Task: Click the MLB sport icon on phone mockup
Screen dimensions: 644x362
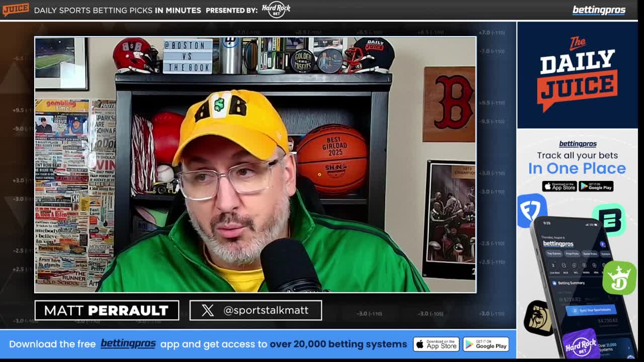Action: pyautogui.click(x=565, y=265)
